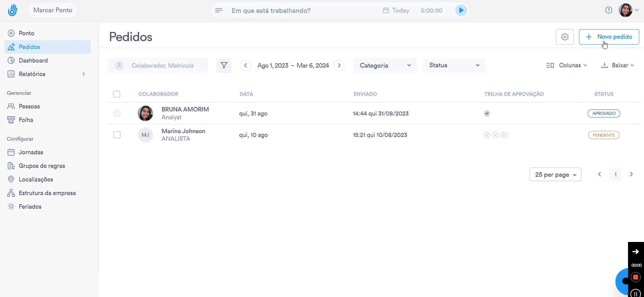644x297 pixels.
Task: Click the red stop recording icon
Action: point(635,277)
